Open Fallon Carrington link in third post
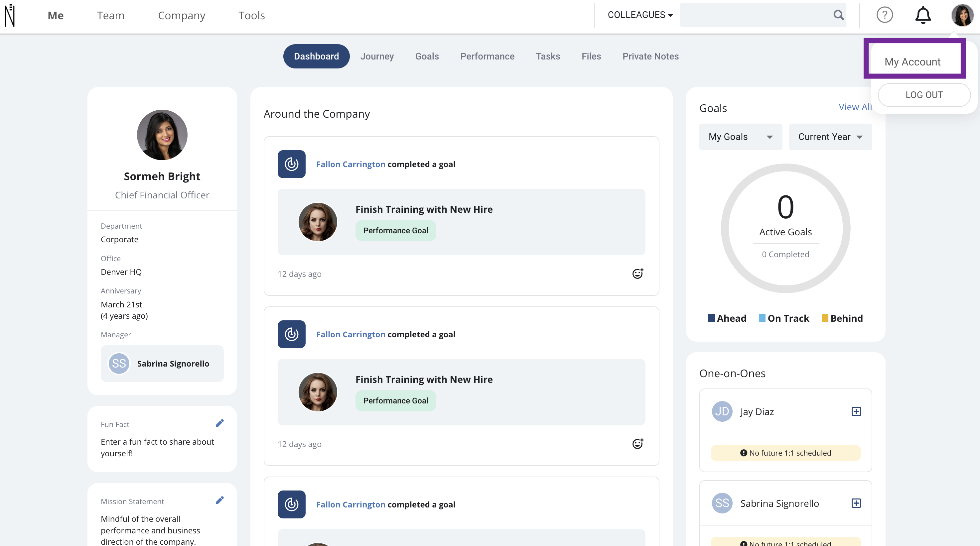Image resolution: width=980 pixels, height=546 pixels. point(350,504)
